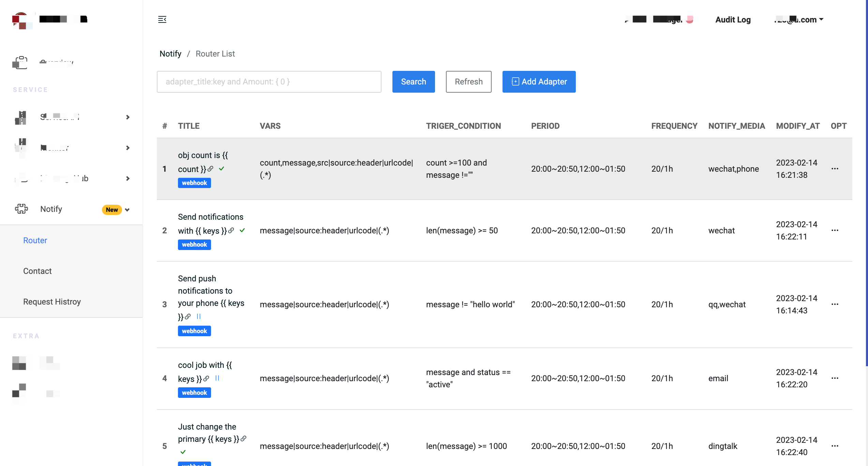
Task: Select the 'message != "hello world"' condition
Action: (470, 305)
